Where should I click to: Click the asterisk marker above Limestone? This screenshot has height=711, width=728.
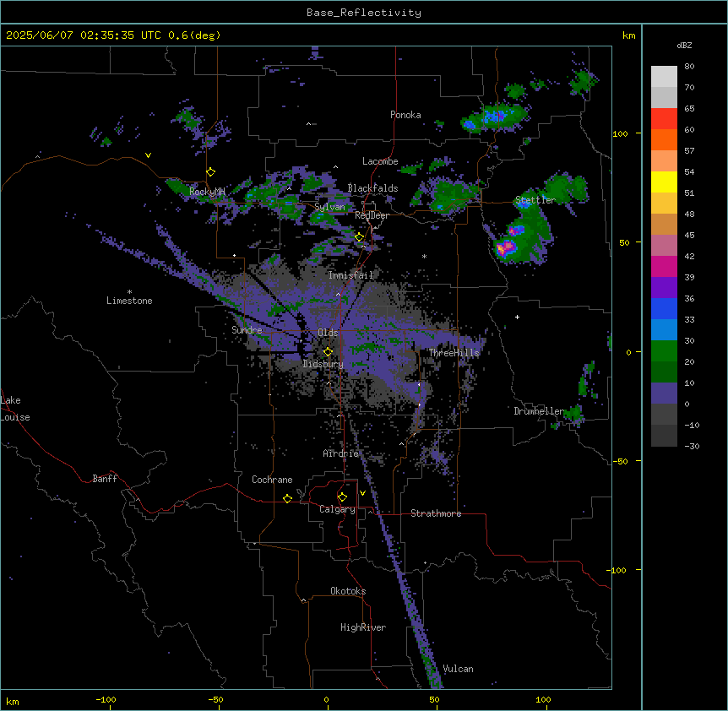(x=129, y=292)
